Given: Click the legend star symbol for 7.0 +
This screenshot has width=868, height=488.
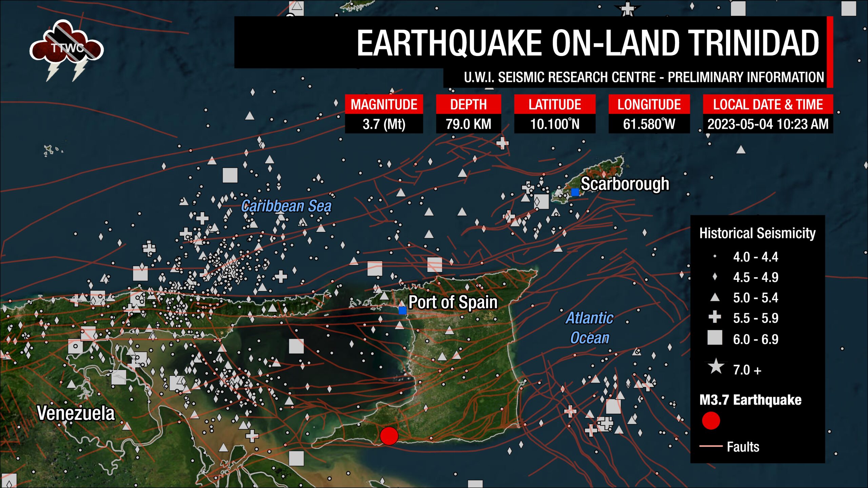Looking at the screenshot, I should 716,366.
